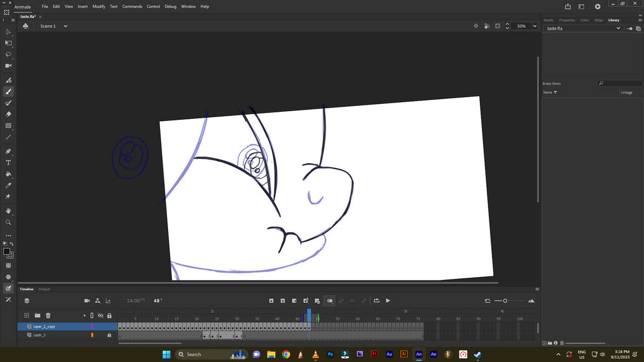Open the Edit Toolbar three-dots button

(8, 236)
